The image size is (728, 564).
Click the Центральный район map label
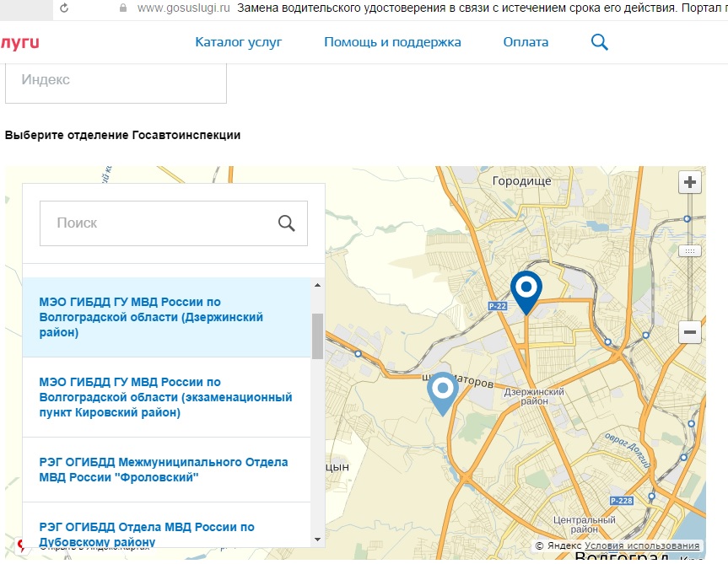[x=584, y=524]
